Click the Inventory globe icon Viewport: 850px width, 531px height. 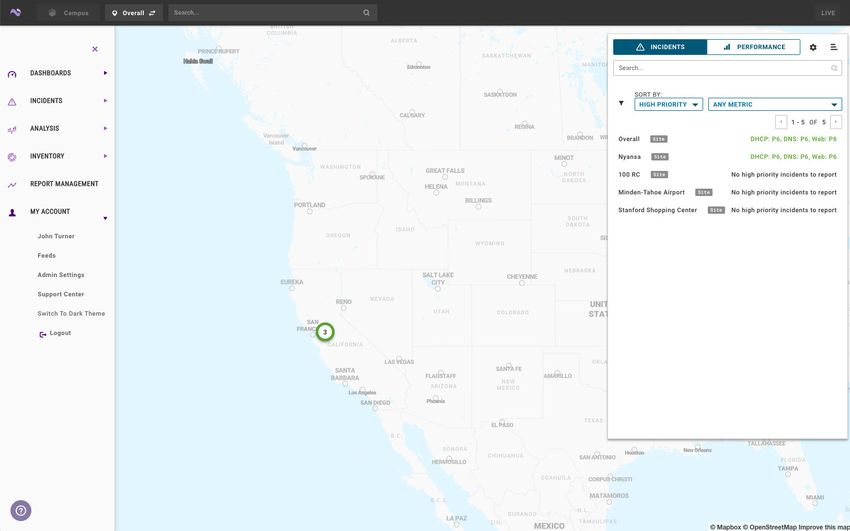[12, 157]
